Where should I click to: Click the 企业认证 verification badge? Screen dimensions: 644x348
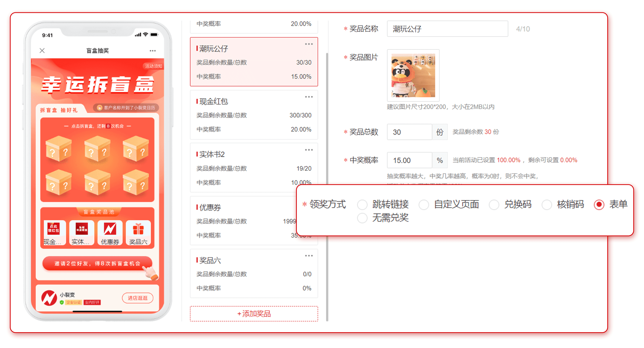click(x=74, y=302)
